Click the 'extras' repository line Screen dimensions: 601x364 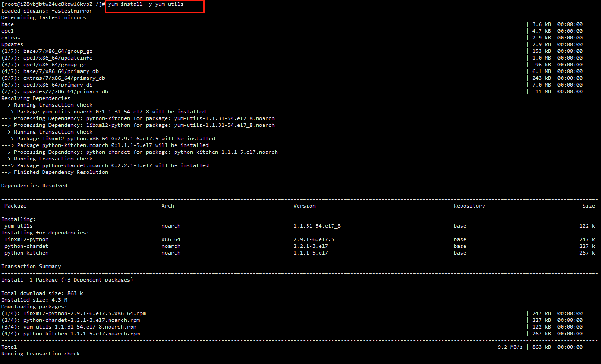[x=11, y=38]
